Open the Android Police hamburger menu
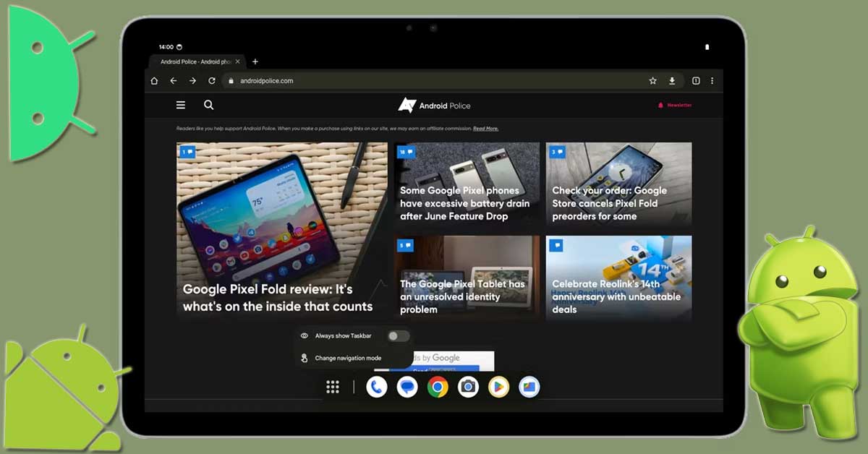Image resolution: width=868 pixels, height=454 pixels. point(180,105)
